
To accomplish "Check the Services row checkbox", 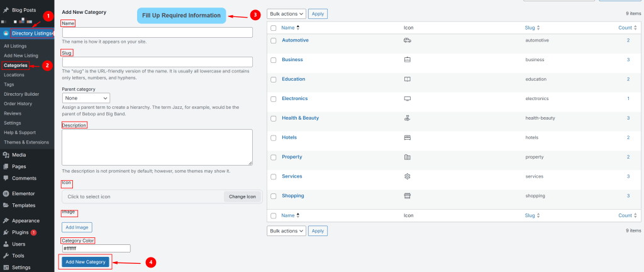I will 274,177.
